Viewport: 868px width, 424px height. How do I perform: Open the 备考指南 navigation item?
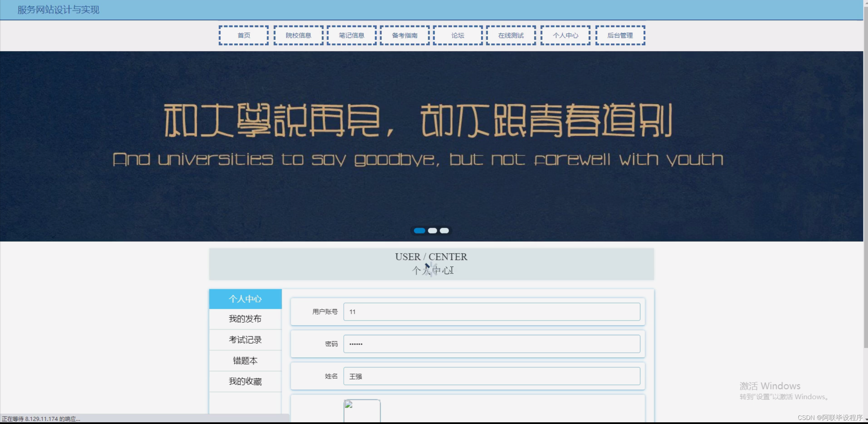tap(404, 35)
